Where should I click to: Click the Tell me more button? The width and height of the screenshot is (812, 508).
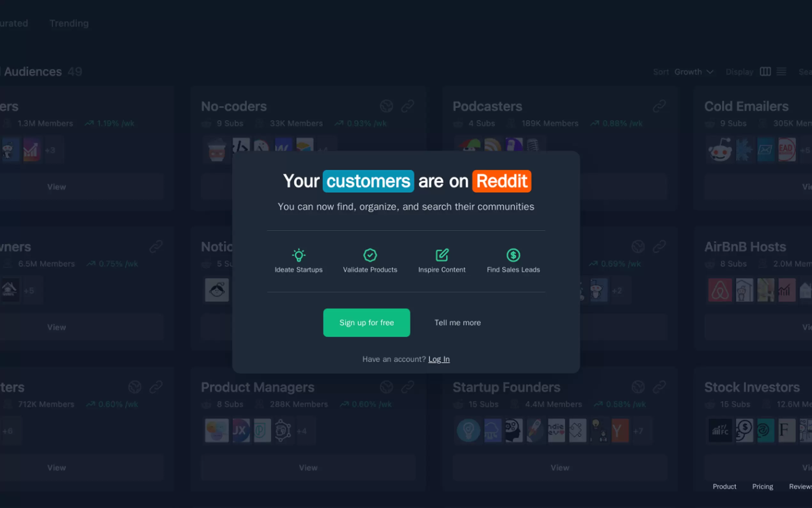pos(457,322)
